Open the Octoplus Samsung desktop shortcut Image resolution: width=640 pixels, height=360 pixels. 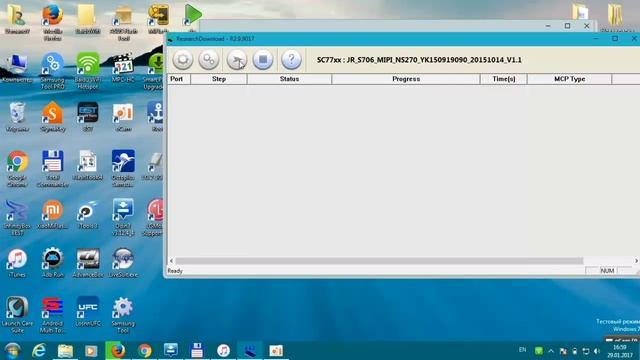(x=123, y=169)
